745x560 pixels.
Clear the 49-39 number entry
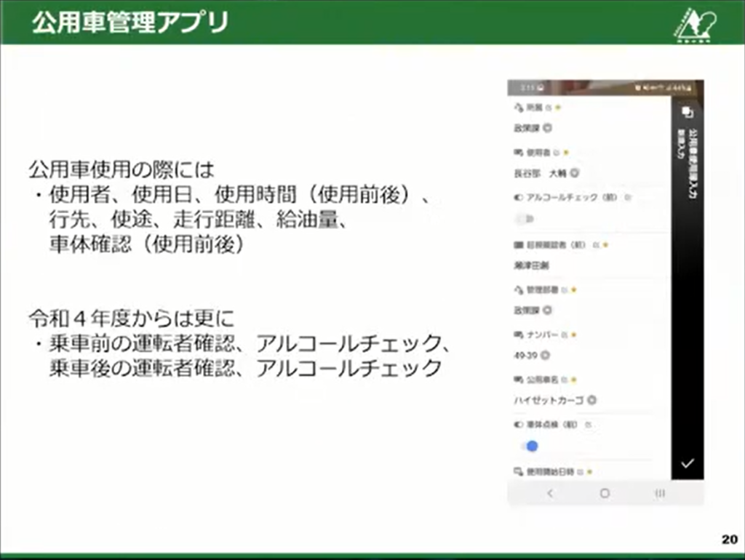[545, 355]
